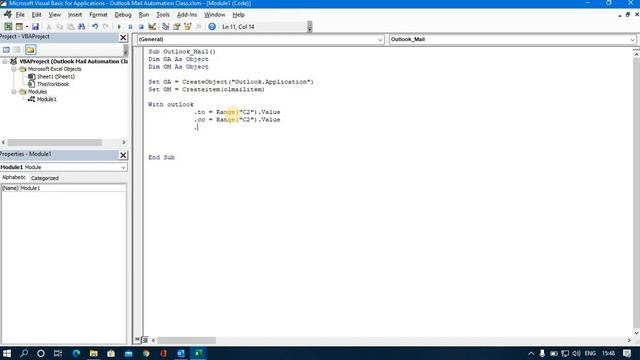Open Task View on the taskbar
The height and width of the screenshot is (360, 640).
[58, 353]
